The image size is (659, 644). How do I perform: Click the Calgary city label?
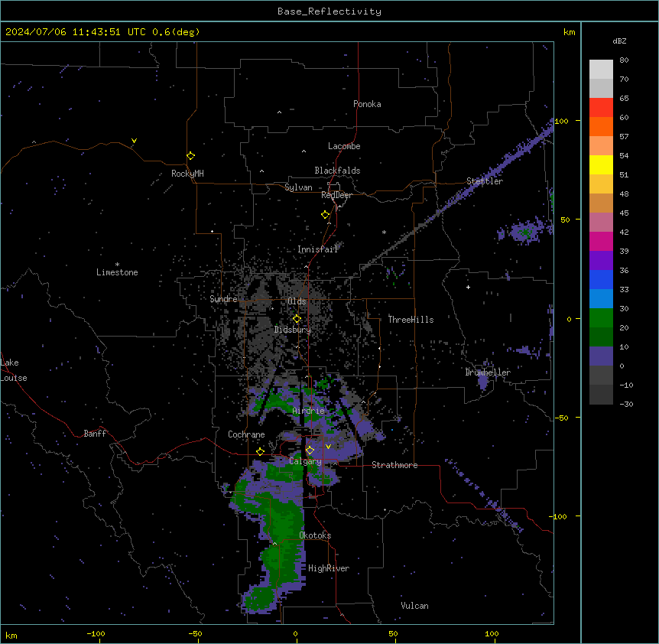pyautogui.click(x=305, y=461)
